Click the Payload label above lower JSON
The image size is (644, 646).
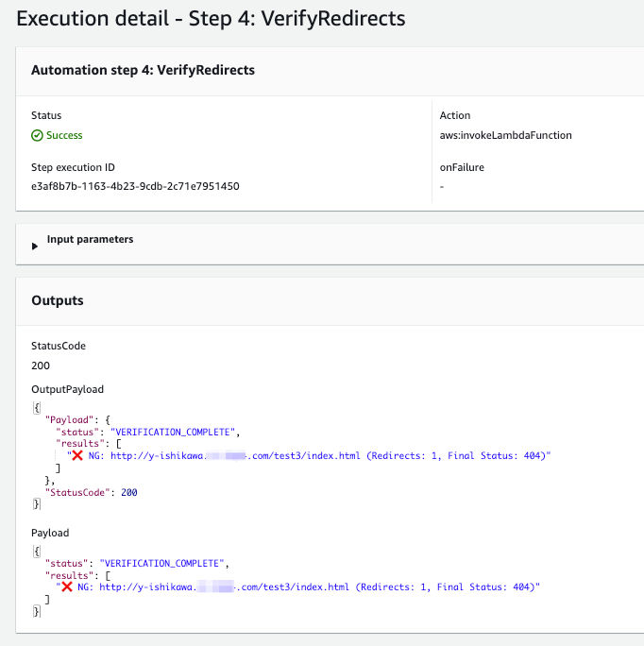coord(50,533)
